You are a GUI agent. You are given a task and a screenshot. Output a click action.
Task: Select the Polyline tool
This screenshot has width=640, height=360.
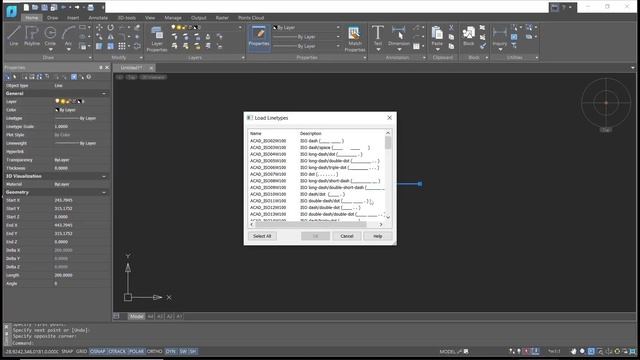[32, 36]
